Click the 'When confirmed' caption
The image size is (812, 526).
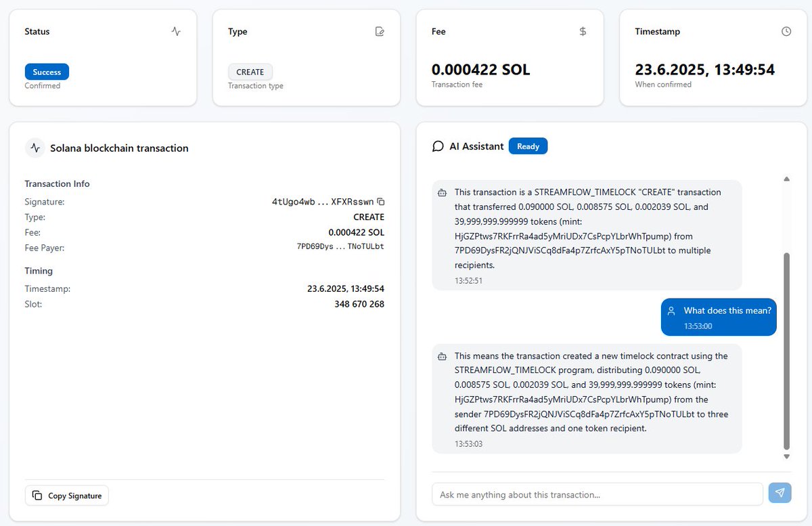(663, 85)
